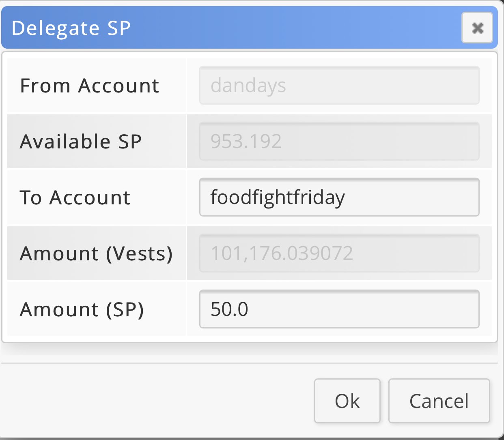Click the 'Delegate SP' title text
Screen dimensions: 504x440
click(x=71, y=28)
